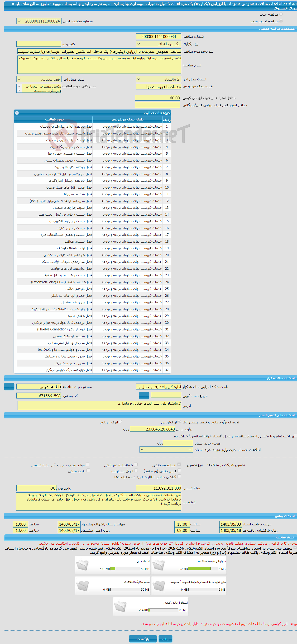Click the هزینه خرید اسناد field

(x=178, y=443)
